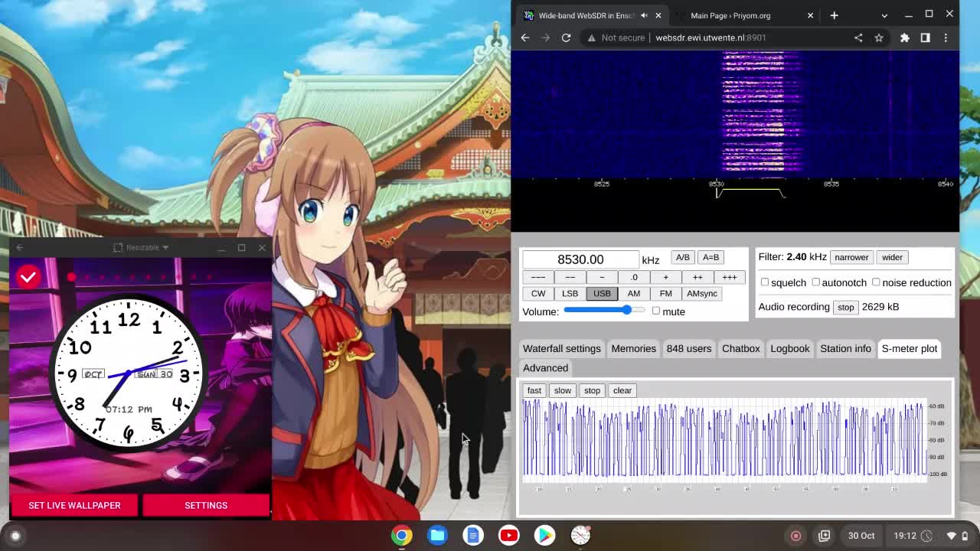This screenshot has width=980, height=551.
Task: Toggle the autonotch checkbox
Action: tap(816, 282)
